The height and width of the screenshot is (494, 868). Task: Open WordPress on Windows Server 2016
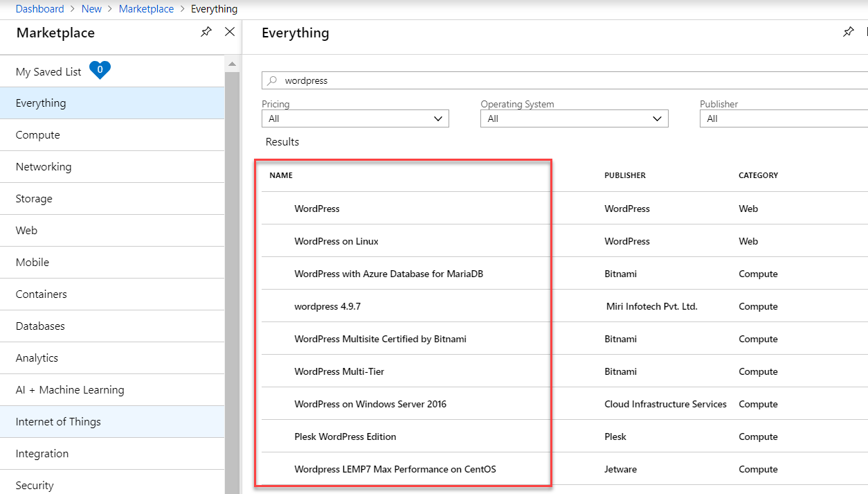(370, 404)
